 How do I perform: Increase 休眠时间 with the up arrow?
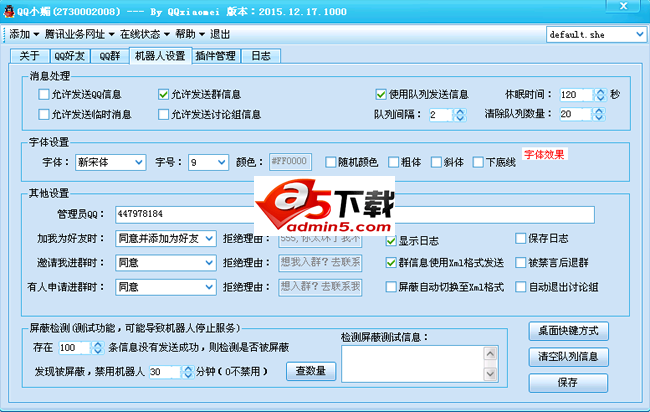click(x=600, y=92)
